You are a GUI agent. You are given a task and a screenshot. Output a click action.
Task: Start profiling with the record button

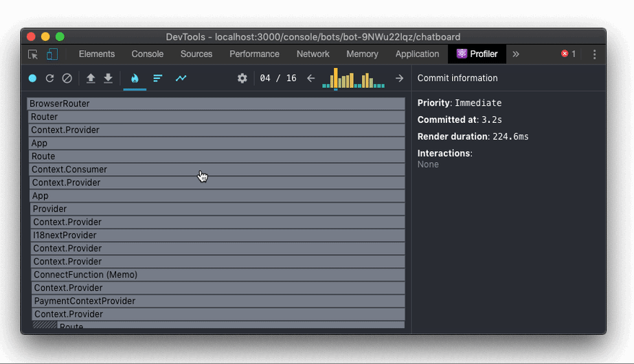(x=33, y=78)
